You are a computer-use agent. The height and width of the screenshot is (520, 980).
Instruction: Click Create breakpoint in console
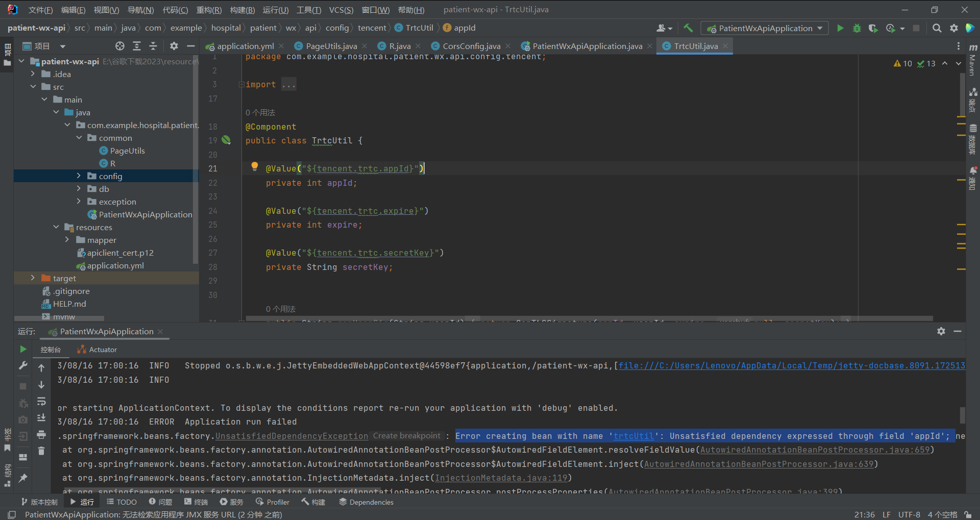(x=406, y=436)
